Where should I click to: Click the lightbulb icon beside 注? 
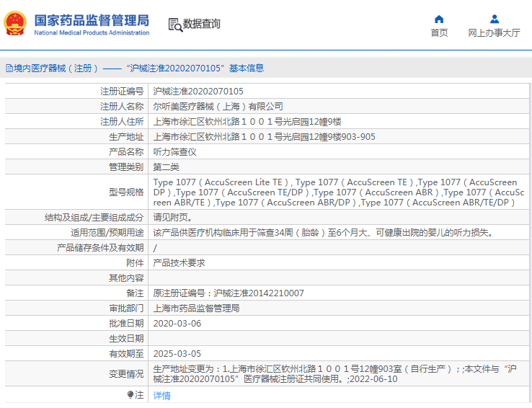tap(130, 395)
